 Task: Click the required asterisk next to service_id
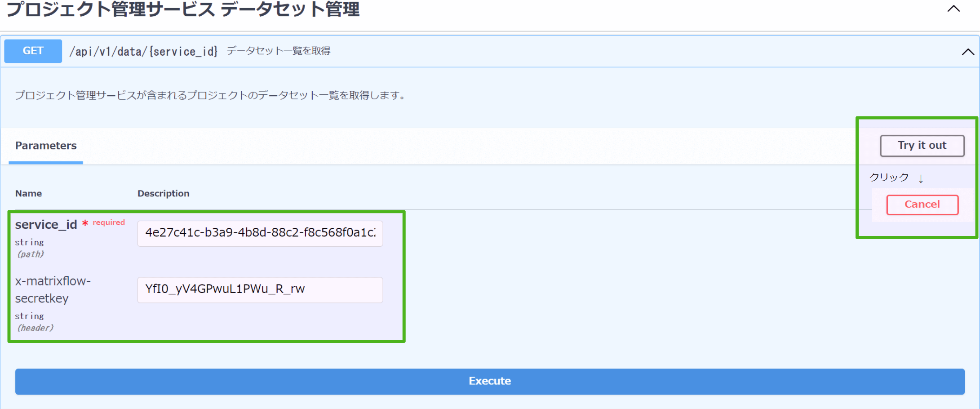pos(85,223)
